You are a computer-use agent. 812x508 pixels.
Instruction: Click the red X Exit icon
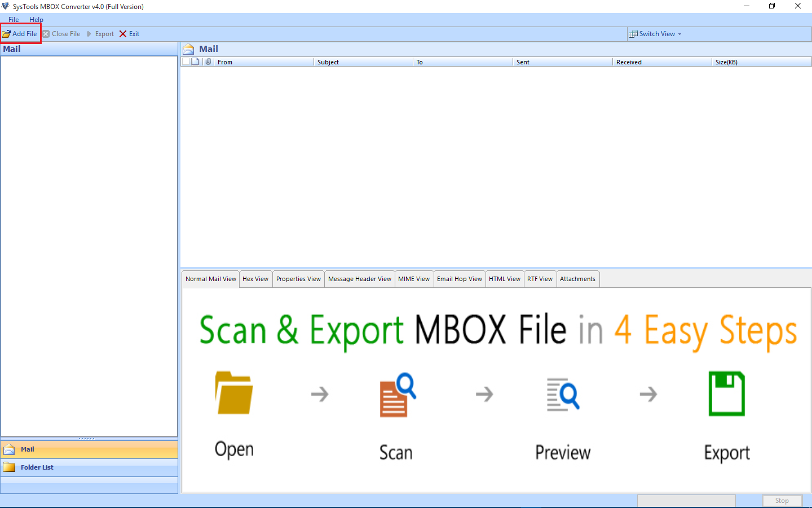[123, 34]
